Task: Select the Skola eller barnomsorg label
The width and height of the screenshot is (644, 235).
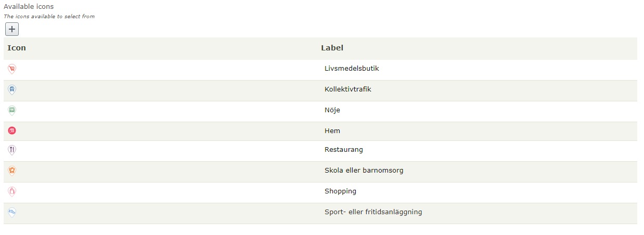Action: pos(364,171)
